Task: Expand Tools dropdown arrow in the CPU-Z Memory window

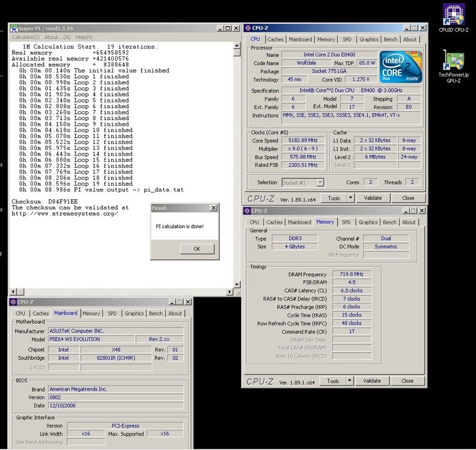Action: pos(350,381)
